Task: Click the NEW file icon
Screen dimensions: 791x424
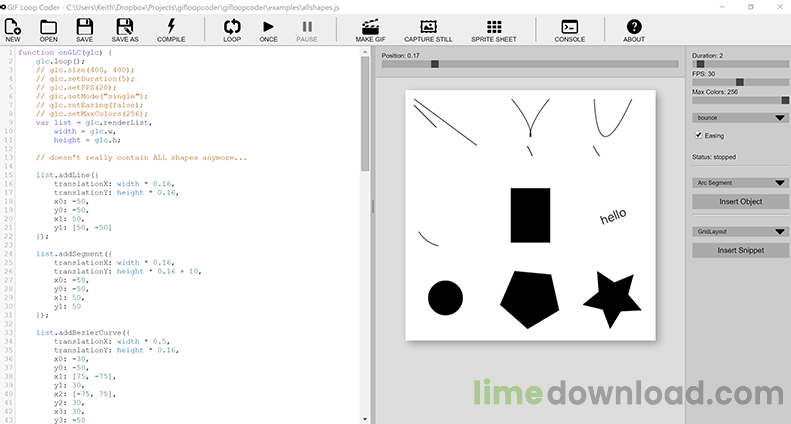Action: click(12, 29)
